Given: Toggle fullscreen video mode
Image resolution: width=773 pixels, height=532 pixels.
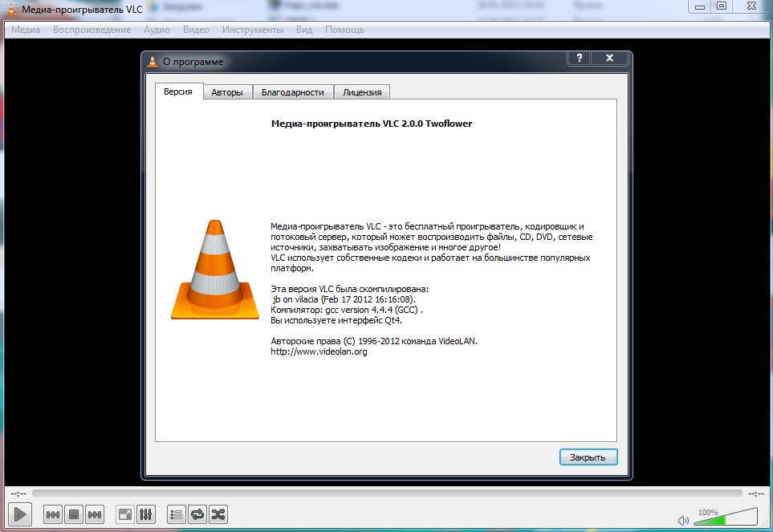Looking at the screenshot, I should 125,515.
